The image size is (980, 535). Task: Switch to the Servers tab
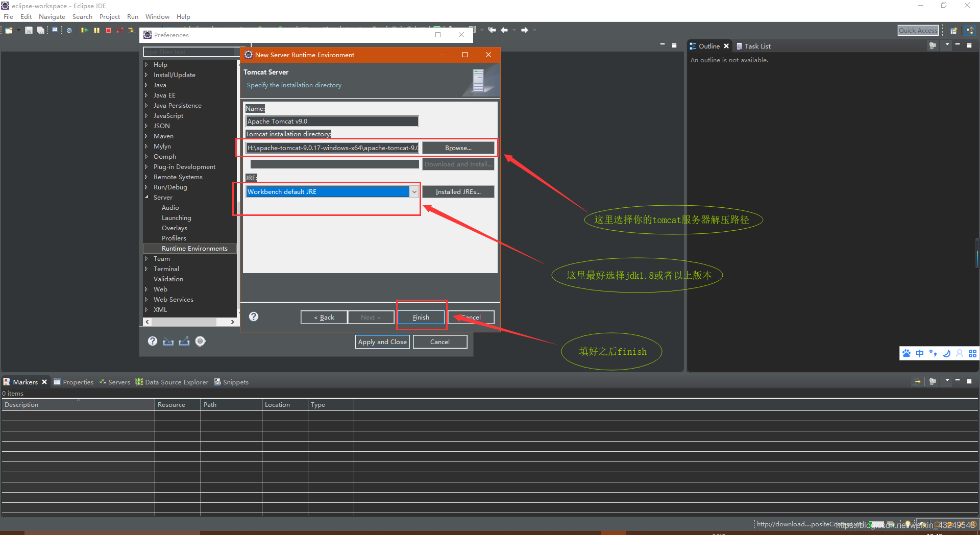[115, 382]
